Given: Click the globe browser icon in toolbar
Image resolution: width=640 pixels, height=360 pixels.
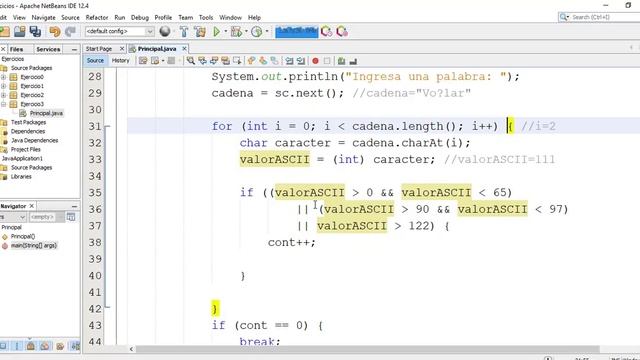Looking at the screenshot, I should tap(165, 31).
